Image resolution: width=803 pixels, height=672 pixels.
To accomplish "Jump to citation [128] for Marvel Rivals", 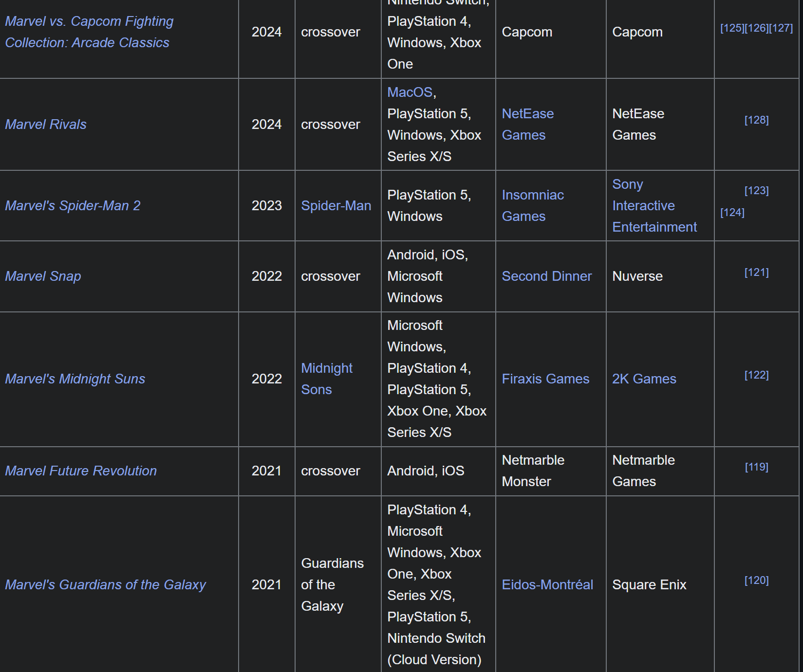I will 756,120.
